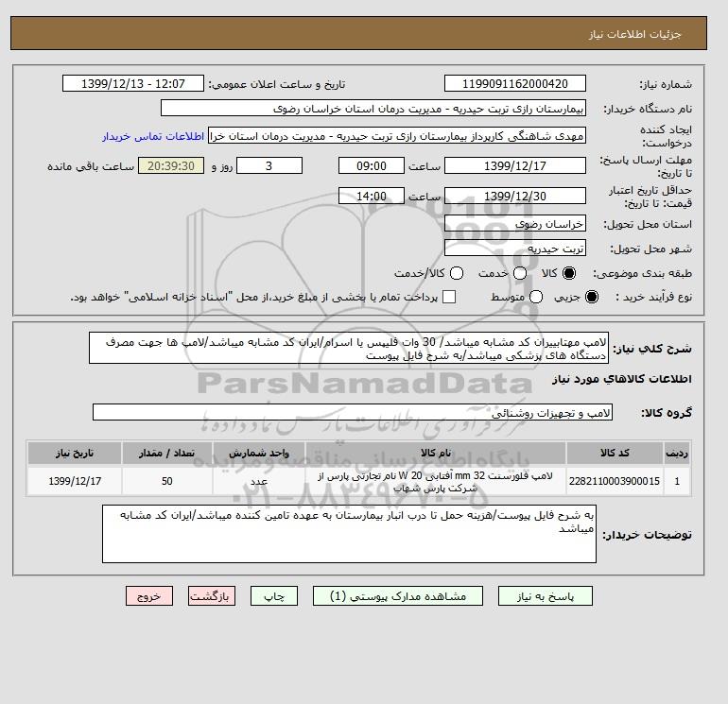The height and width of the screenshot is (704, 728).
Task: Click the need number field 1199091162000420
Action: [515, 83]
